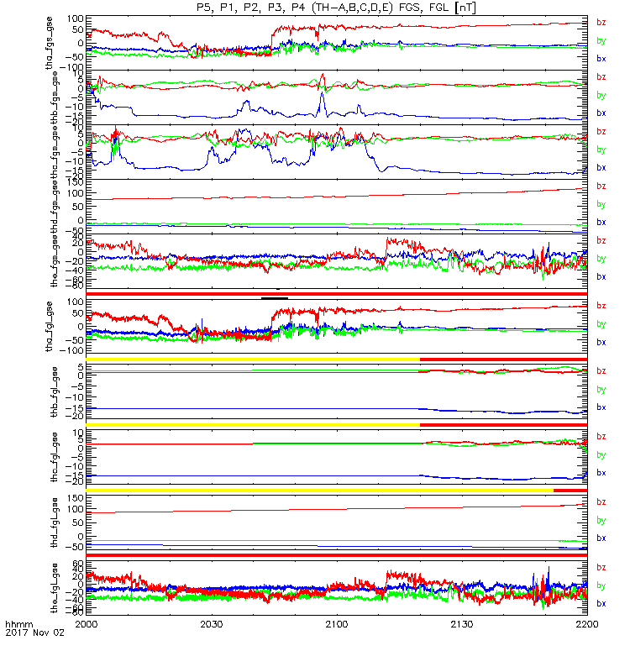Click the 2017 Nov 02 date label
This screenshot has height=672, width=630.
(34, 633)
